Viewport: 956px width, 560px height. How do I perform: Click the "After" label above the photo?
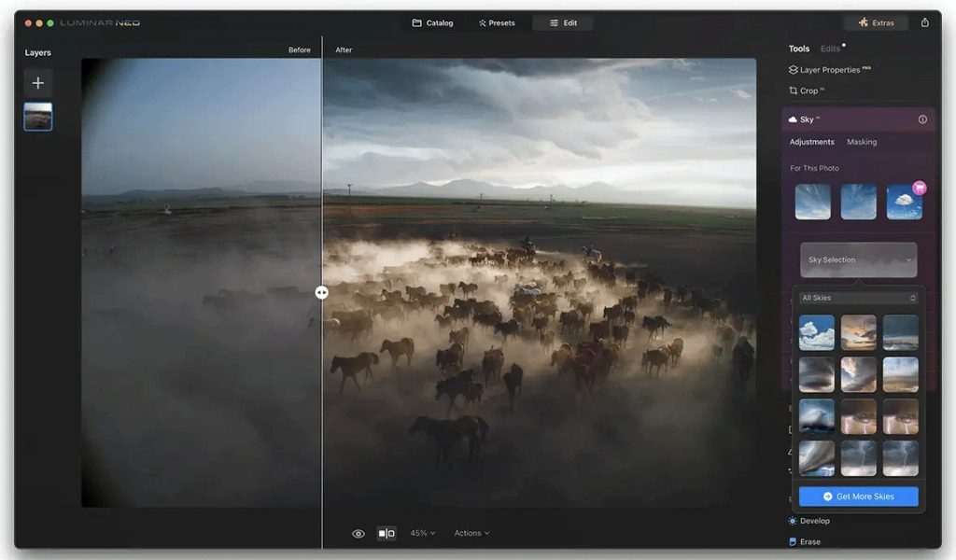pos(344,50)
